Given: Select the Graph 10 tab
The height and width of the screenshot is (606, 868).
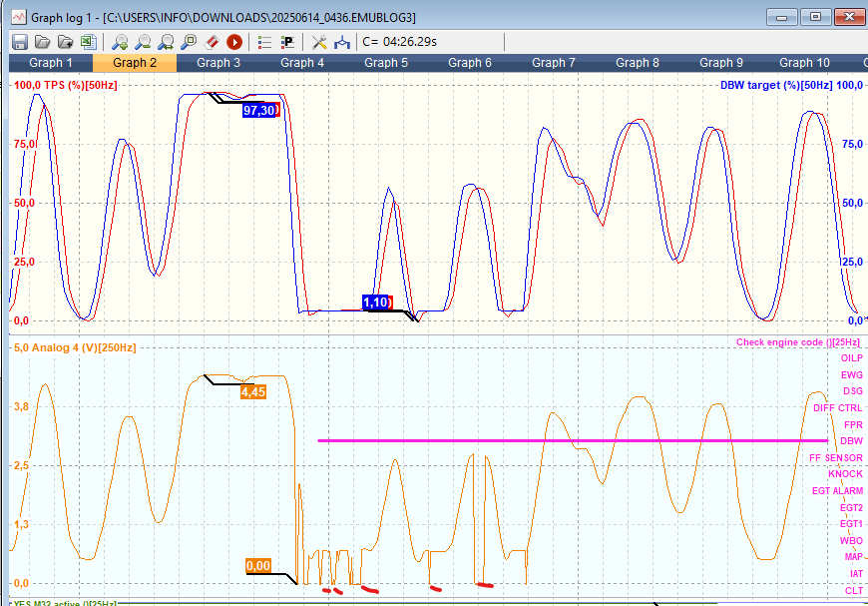Looking at the screenshot, I should tap(805, 63).
